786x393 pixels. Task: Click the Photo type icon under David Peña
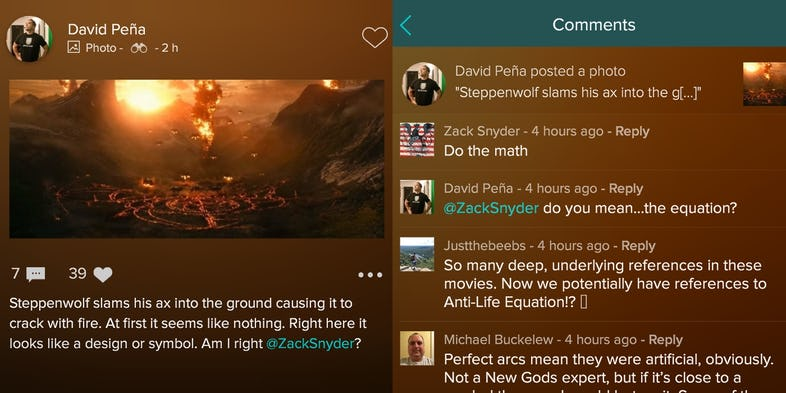click(73, 48)
